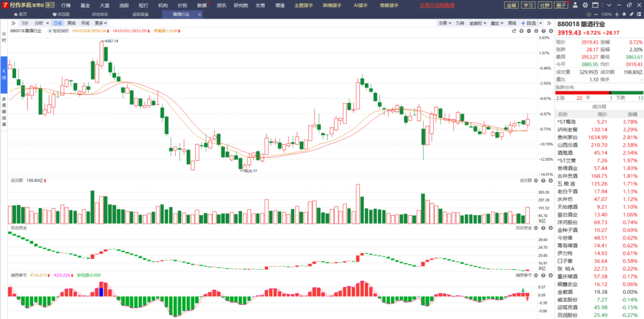The image size is (644, 319).
Task: Click the heart 自选股 tab
Action: pos(61,14)
